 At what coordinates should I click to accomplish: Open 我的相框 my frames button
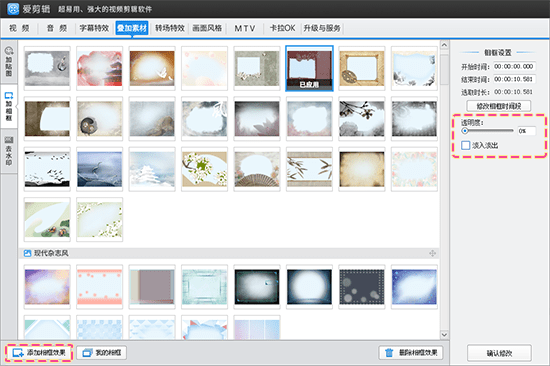pyautogui.click(x=102, y=353)
